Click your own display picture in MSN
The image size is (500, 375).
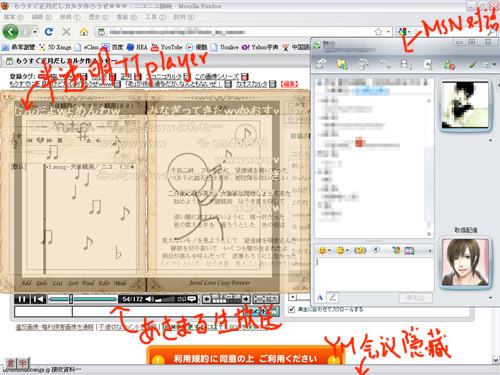click(x=465, y=262)
